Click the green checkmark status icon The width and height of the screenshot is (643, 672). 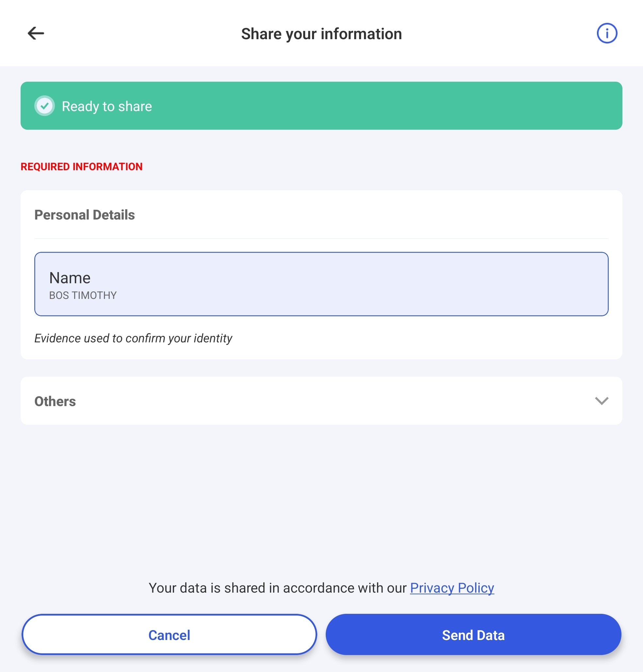coord(44,106)
